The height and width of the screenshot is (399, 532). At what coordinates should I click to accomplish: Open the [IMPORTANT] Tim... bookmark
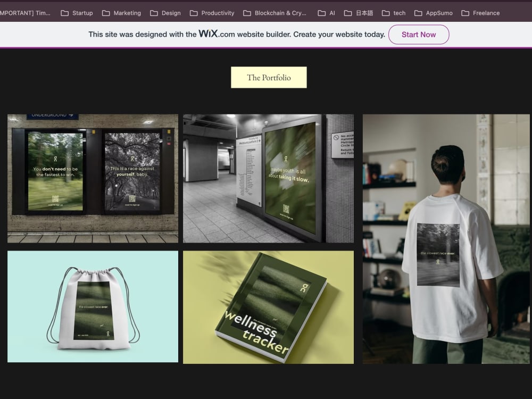25,13
